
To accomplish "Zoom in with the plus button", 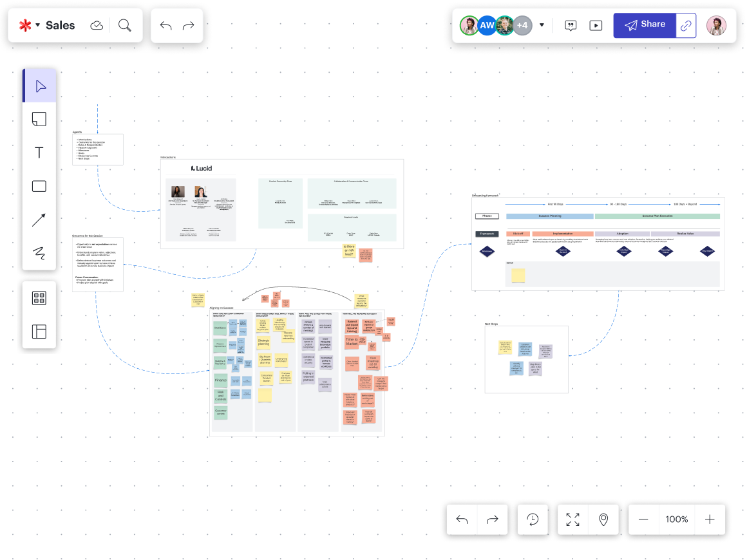I will pyautogui.click(x=710, y=519).
